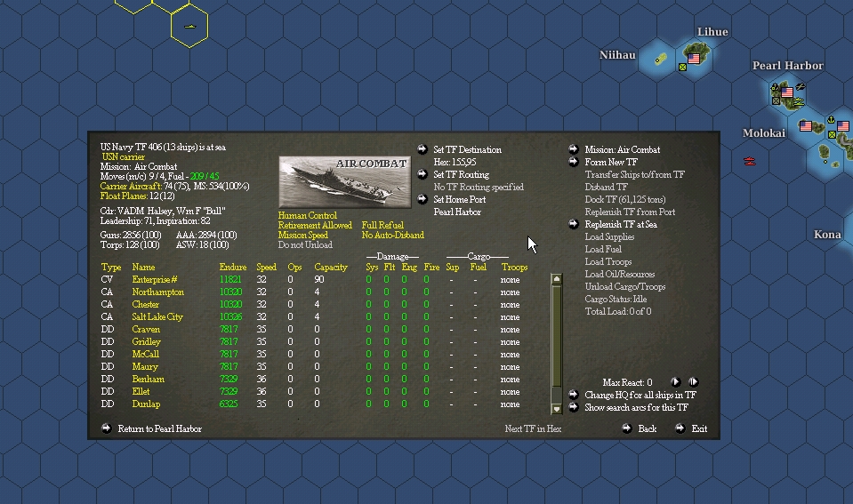Click Replenish TF from Port option
853x504 pixels.
point(630,212)
